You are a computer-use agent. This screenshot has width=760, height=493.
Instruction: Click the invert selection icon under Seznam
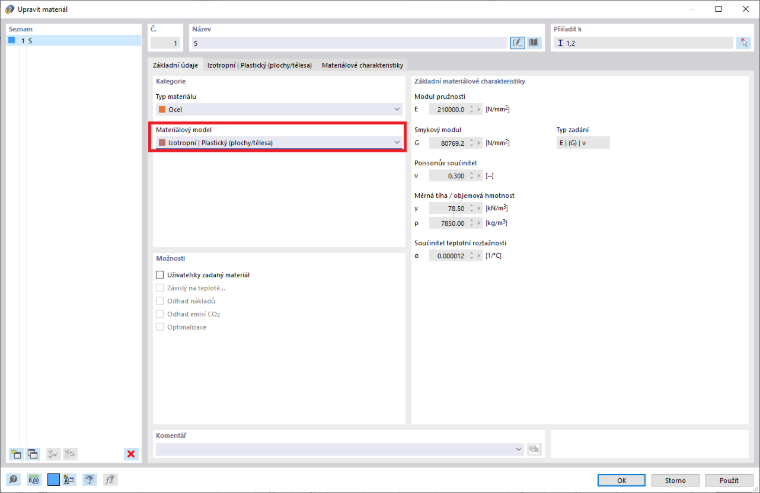(70, 454)
